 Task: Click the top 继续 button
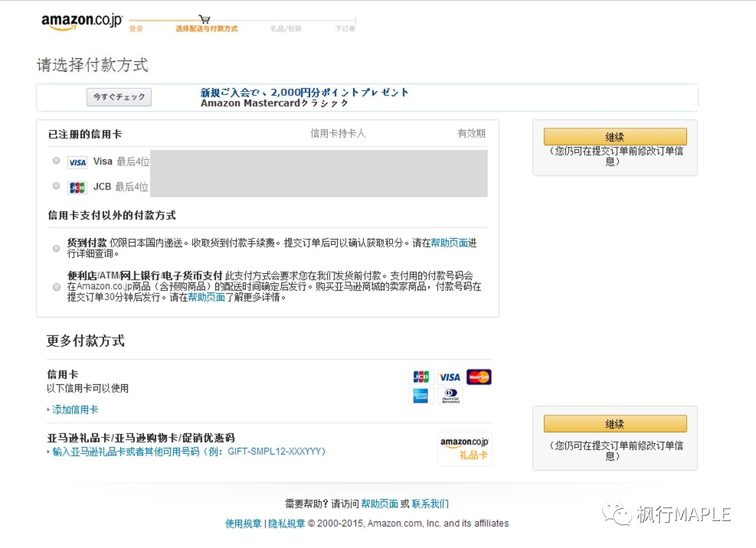click(614, 136)
